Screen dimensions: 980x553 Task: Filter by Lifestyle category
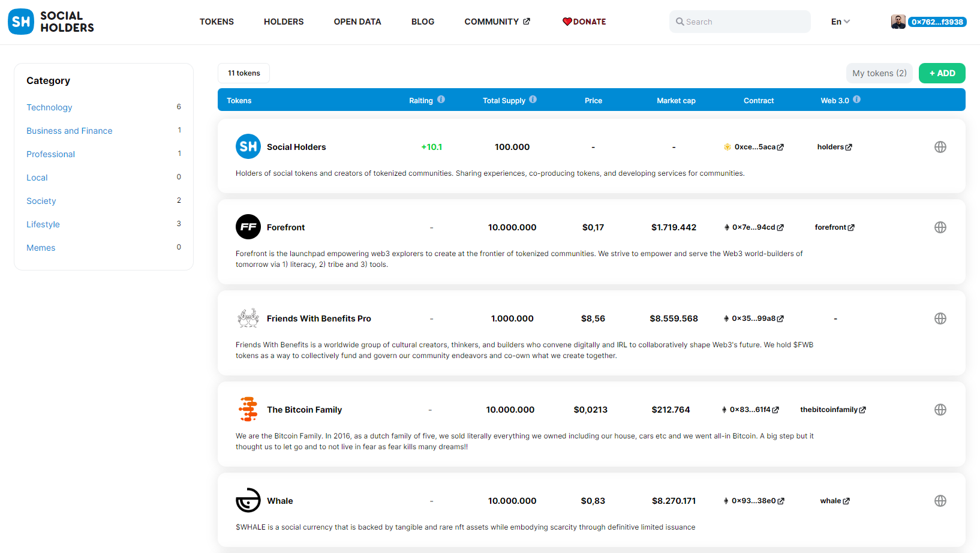point(43,224)
